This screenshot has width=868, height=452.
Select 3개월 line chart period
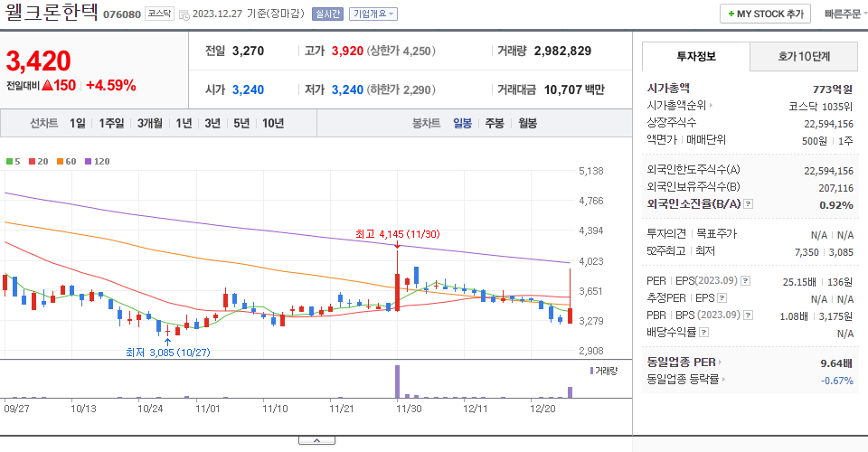coord(149,123)
